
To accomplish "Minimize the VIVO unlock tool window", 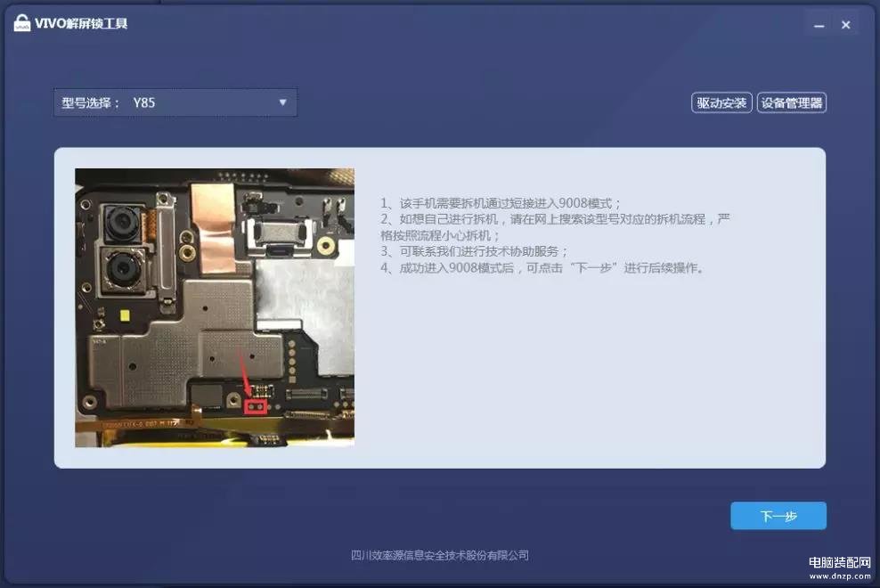I will (x=819, y=25).
